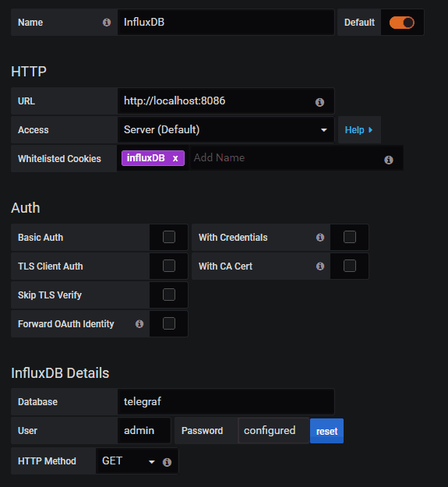Reset the configured password

[x=326, y=431]
